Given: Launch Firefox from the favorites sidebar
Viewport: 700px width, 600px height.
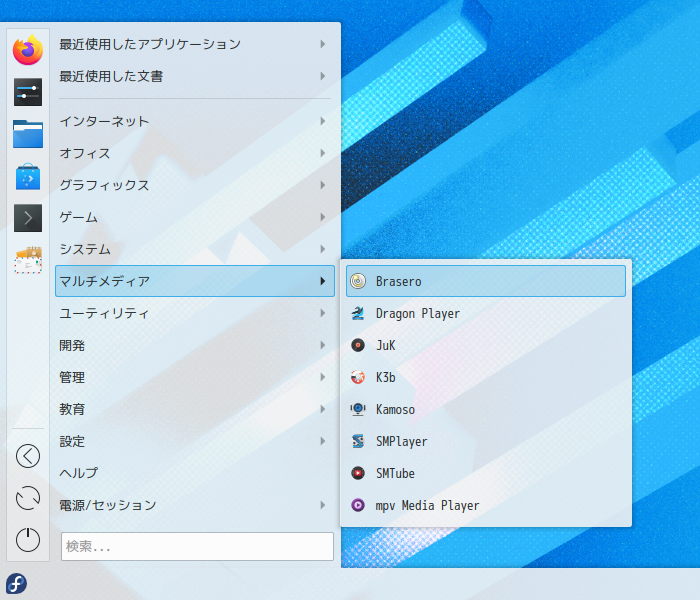Looking at the screenshot, I should pos(28,50).
